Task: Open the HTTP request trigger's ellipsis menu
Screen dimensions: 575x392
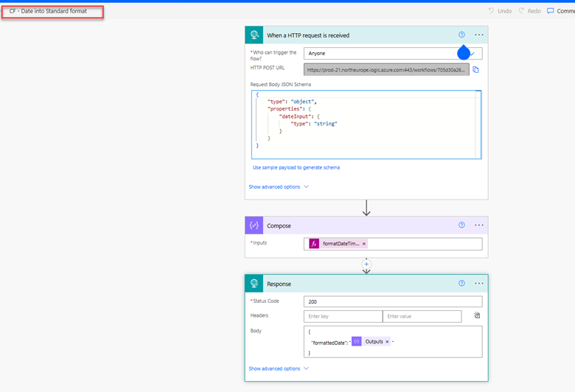Action: 479,35
